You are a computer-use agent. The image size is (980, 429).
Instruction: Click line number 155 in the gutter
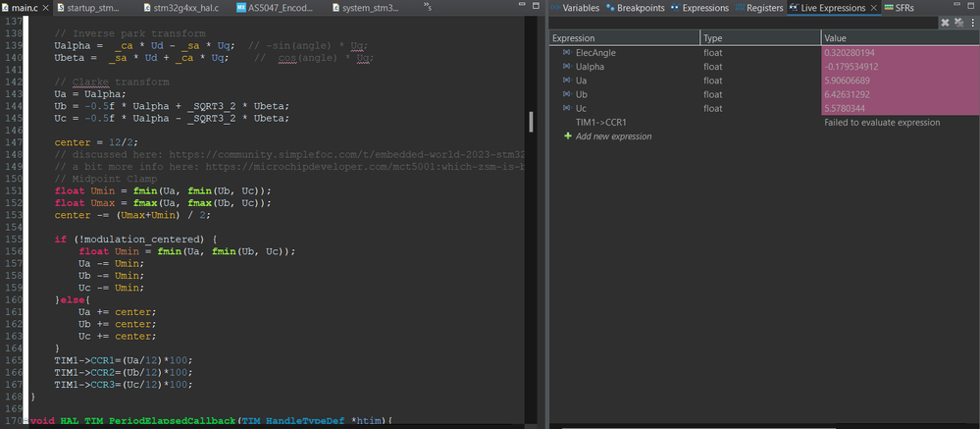coord(13,239)
